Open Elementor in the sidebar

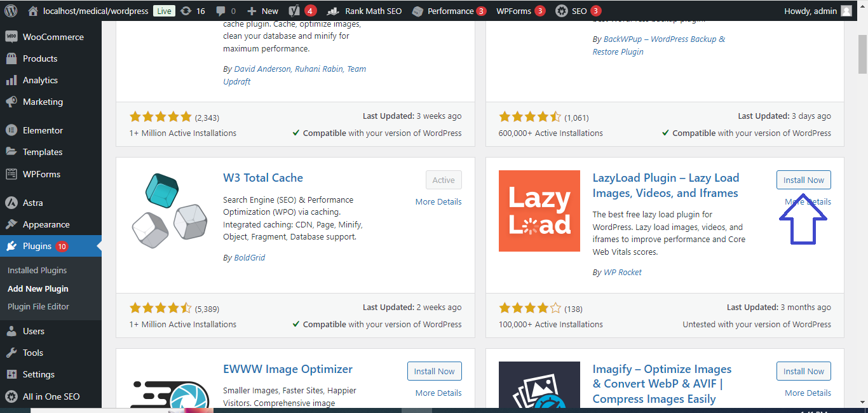[43, 130]
